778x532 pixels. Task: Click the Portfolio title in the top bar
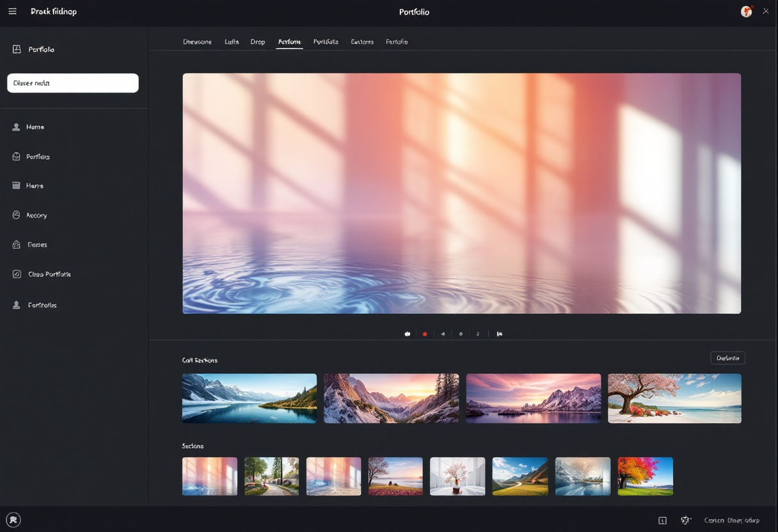coord(415,12)
